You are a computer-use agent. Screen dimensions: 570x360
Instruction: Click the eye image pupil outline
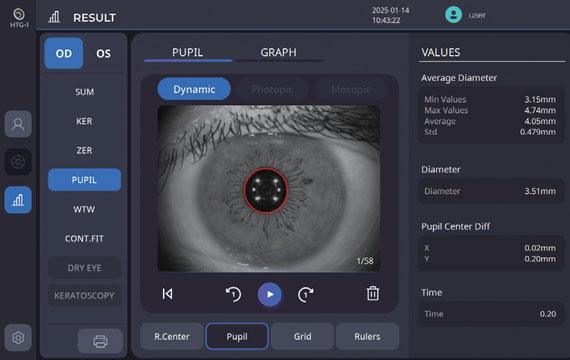[266, 190]
